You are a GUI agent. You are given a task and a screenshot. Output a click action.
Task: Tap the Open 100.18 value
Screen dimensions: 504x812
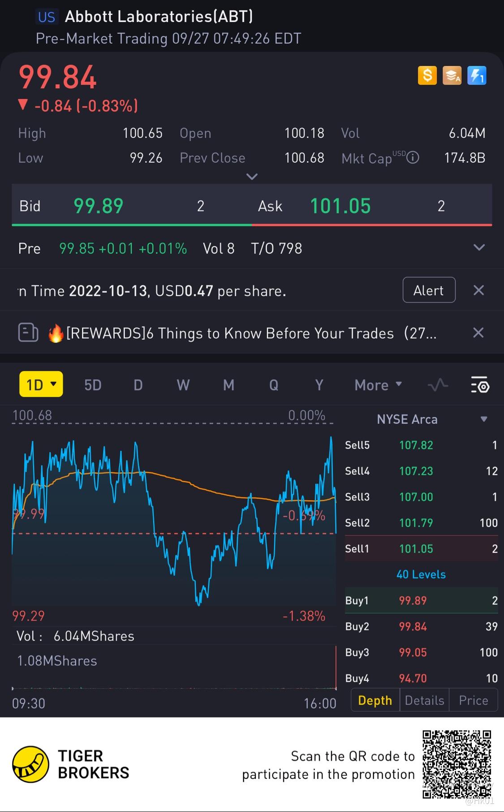tap(304, 133)
